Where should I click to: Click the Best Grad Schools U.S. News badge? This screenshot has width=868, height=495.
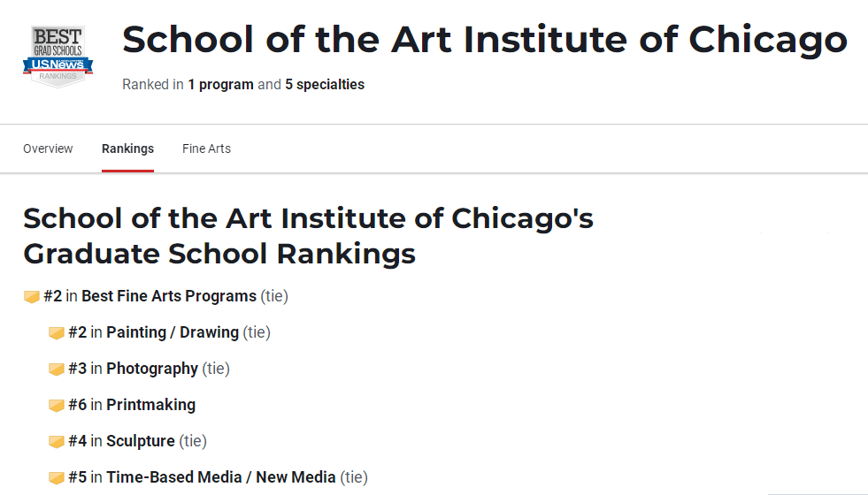[58, 56]
